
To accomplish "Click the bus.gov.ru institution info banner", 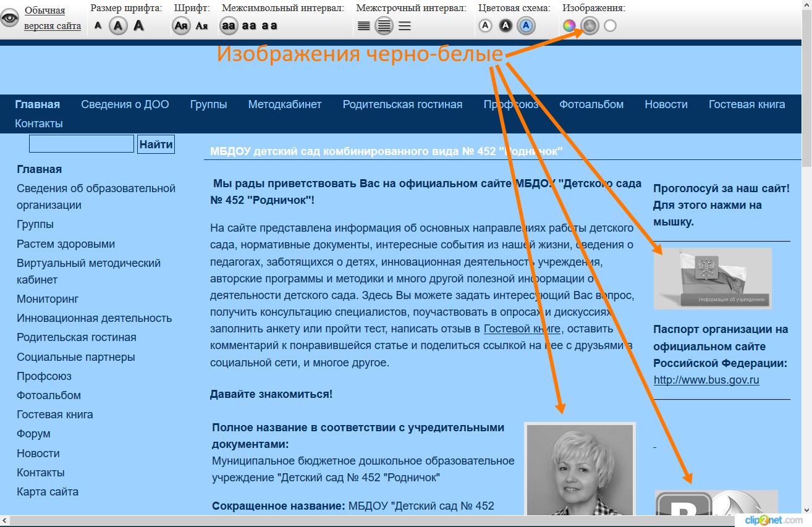I will click(x=713, y=279).
